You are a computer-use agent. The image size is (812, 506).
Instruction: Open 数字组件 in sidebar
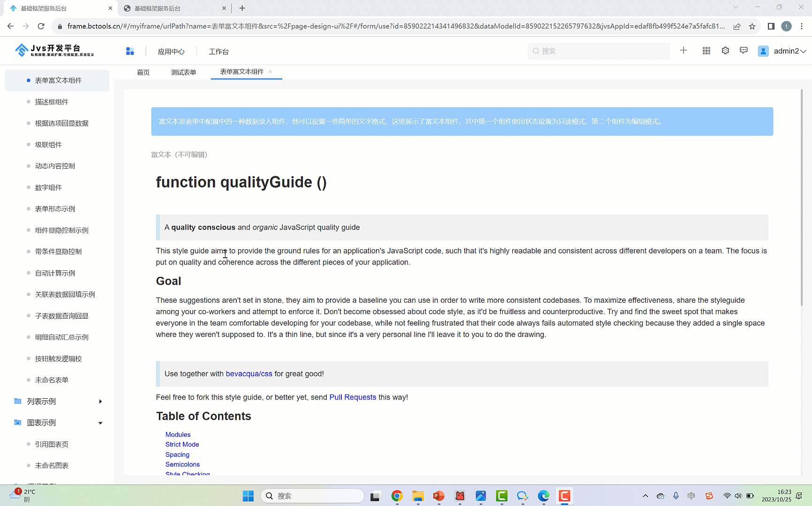point(48,187)
